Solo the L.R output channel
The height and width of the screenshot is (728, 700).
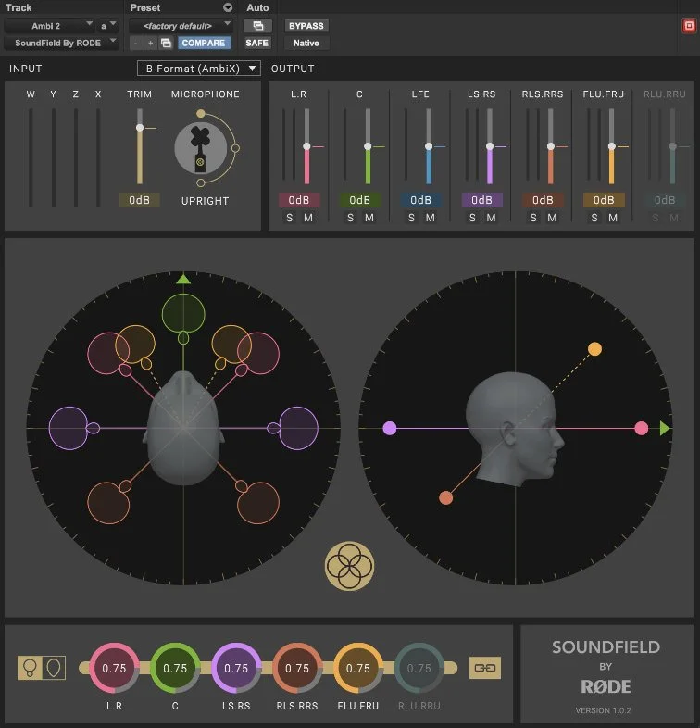tap(290, 218)
